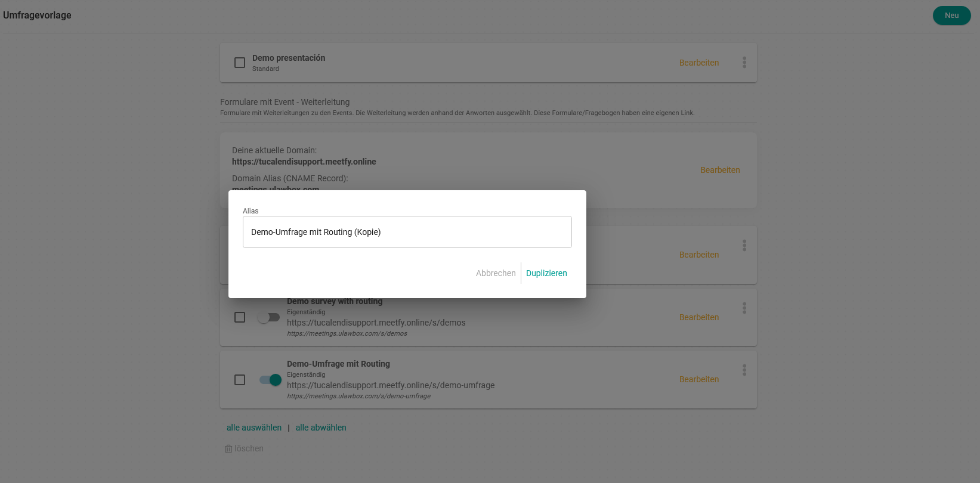The height and width of the screenshot is (483, 980).
Task: Check the Demo presentación checkbox
Action: click(240, 63)
